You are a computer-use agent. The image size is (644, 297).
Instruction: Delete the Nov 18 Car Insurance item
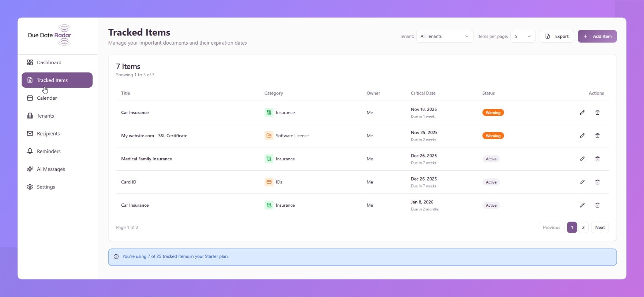597,113
